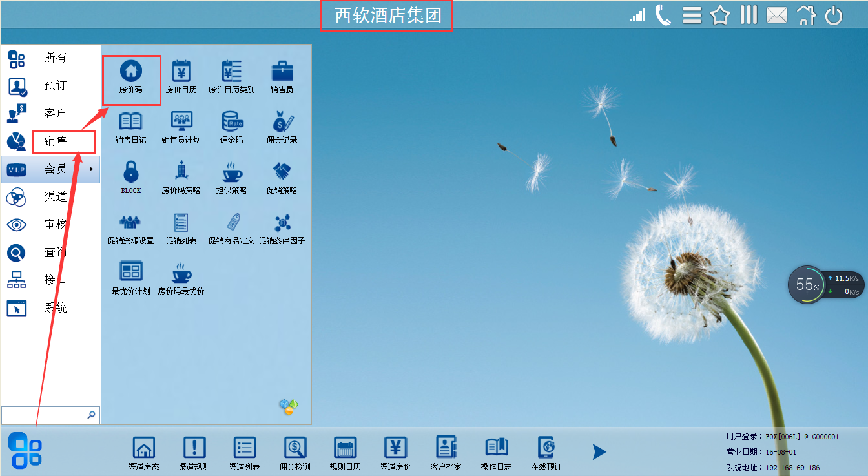Click the three vertical bars icon
The width and height of the screenshot is (868, 476).
tap(749, 15)
